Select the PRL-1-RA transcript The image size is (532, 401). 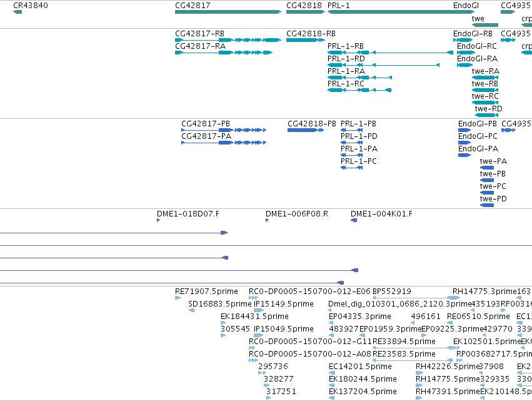pos(359,78)
